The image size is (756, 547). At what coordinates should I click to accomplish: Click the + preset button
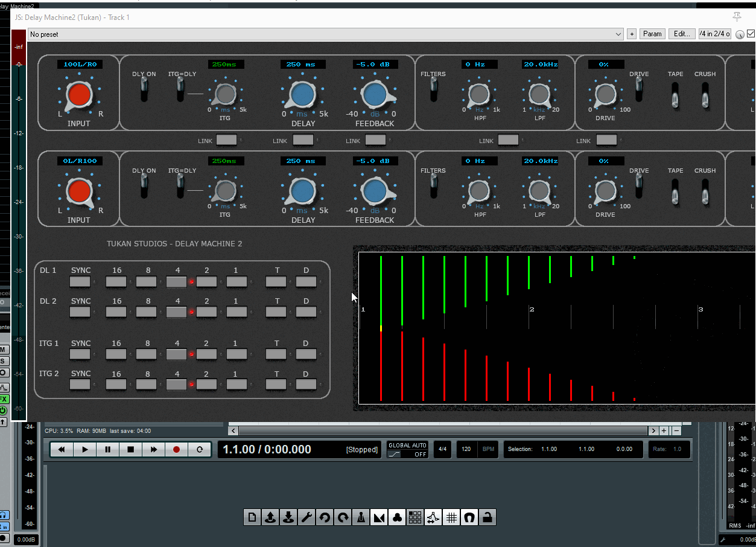coord(632,34)
